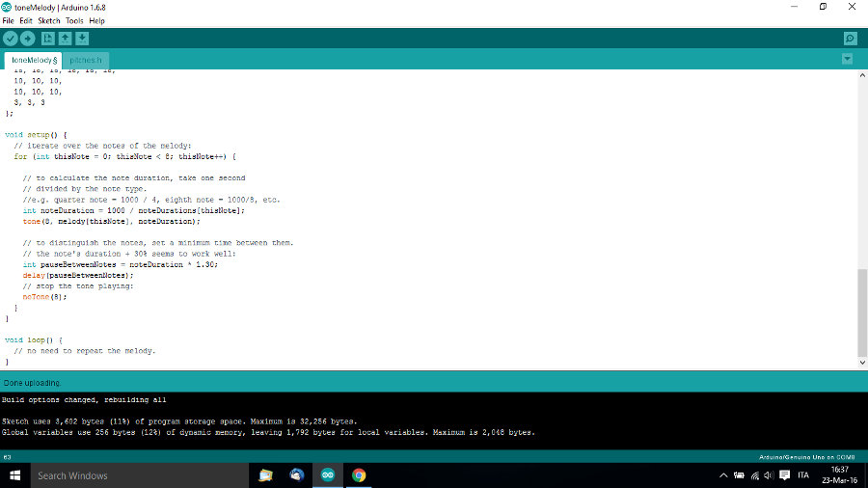The height and width of the screenshot is (488, 868).
Task: Click comment '// no need to repeat the melody.'
Action: (85, 351)
